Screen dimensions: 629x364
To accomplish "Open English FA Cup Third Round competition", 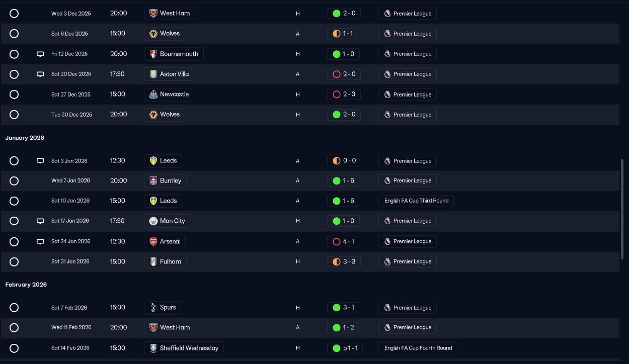I will click(416, 201).
